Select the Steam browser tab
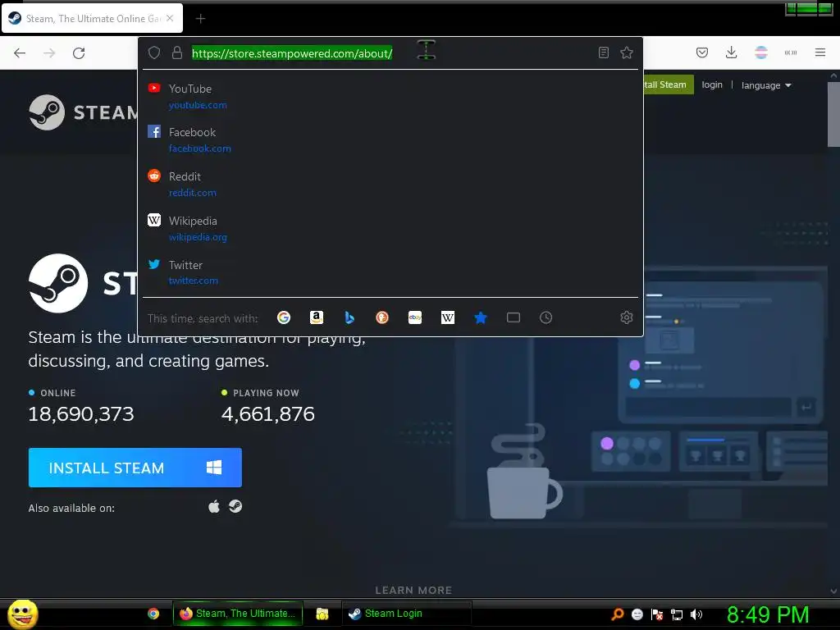The image size is (840, 630). (x=92, y=18)
